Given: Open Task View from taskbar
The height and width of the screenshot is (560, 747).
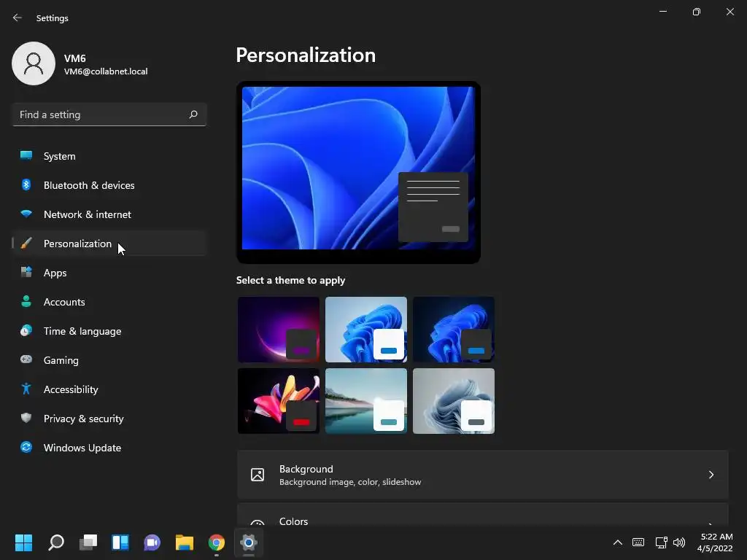Looking at the screenshot, I should click(x=88, y=542).
